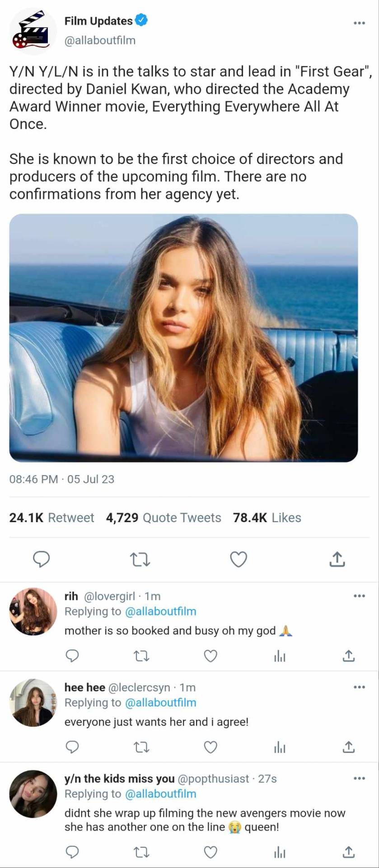Reply to rih's comment
The image size is (379, 868).
(x=72, y=656)
